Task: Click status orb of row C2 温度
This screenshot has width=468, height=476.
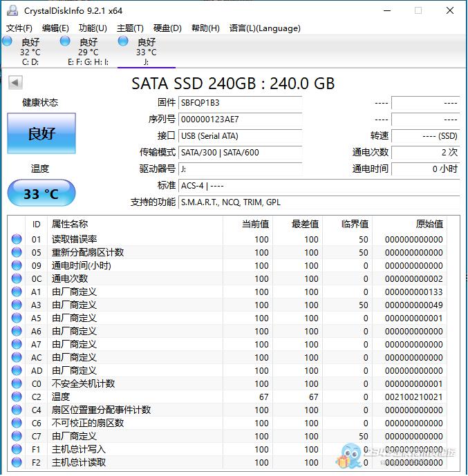Action: point(17,397)
